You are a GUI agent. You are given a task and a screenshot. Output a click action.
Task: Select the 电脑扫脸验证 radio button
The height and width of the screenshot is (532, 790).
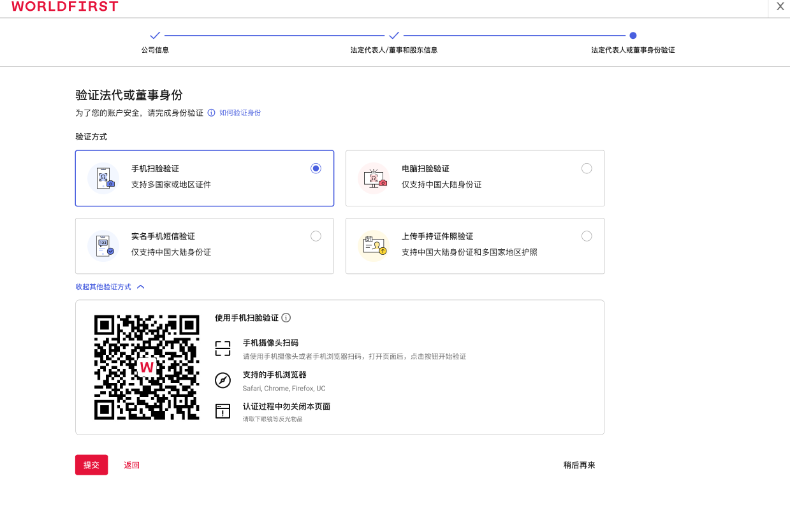tap(587, 168)
